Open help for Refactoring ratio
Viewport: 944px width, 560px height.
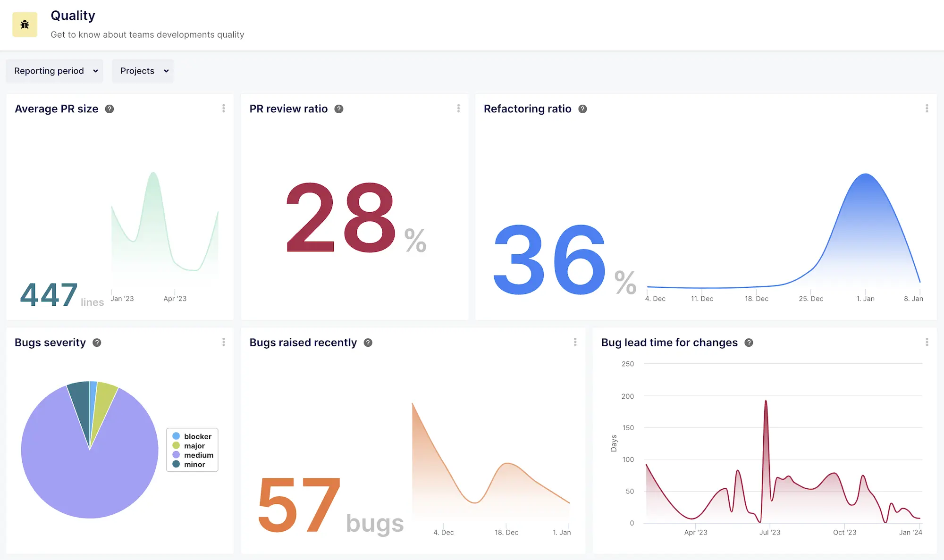tap(582, 109)
